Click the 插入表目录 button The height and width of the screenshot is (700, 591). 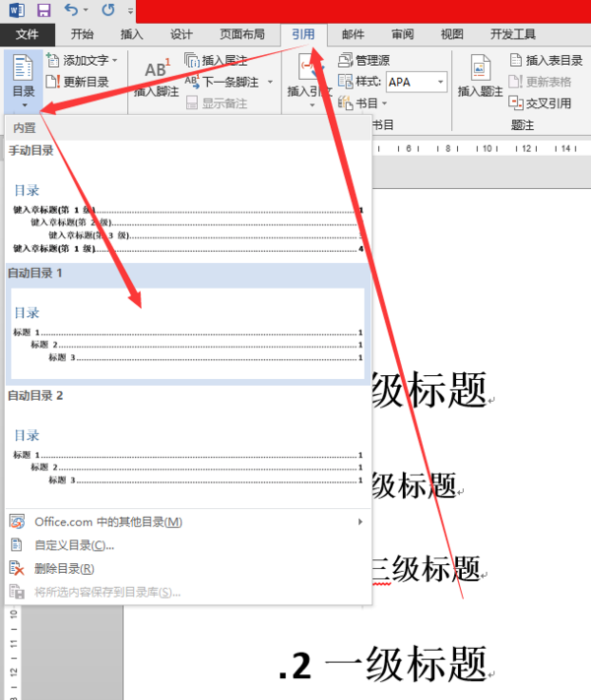(546, 60)
